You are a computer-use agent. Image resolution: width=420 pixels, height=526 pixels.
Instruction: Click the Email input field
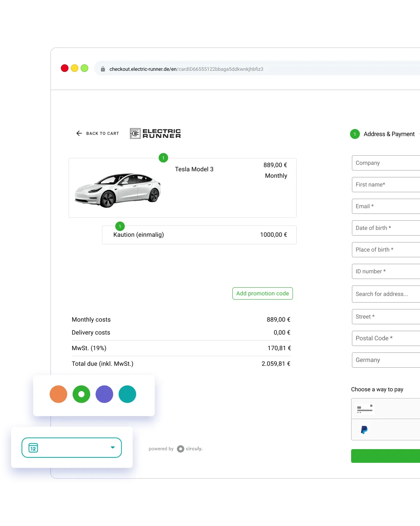point(386,206)
